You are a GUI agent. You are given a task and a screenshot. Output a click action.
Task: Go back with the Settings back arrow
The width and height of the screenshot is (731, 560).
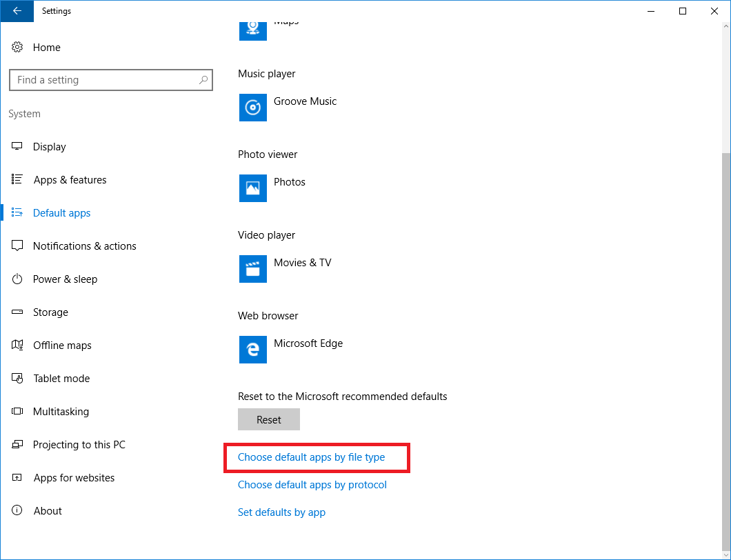(x=17, y=11)
